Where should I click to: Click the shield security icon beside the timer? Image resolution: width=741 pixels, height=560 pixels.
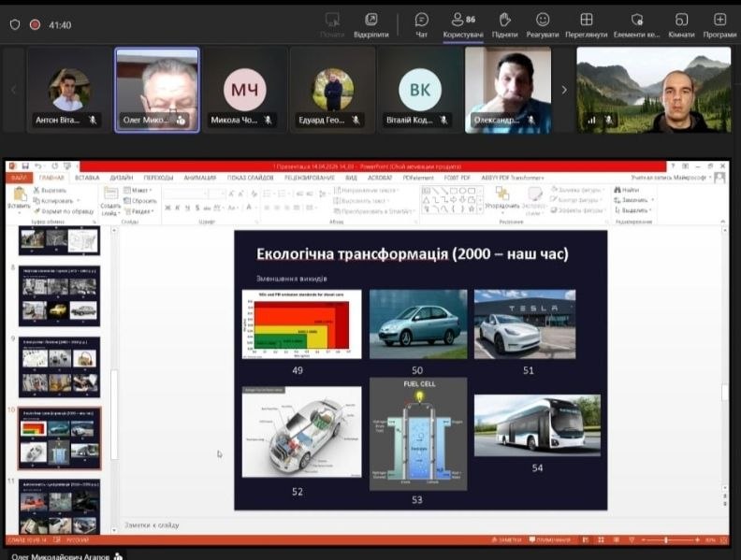14,25
